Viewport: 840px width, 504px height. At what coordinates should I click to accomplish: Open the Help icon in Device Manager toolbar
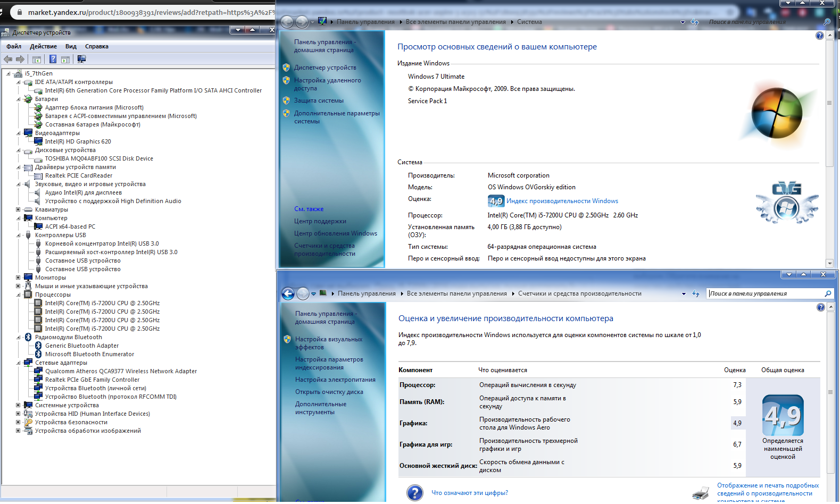tap(53, 59)
